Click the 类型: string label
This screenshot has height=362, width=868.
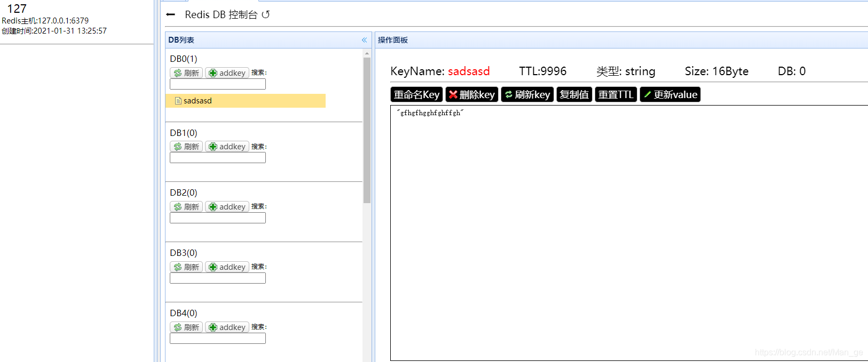tap(626, 71)
